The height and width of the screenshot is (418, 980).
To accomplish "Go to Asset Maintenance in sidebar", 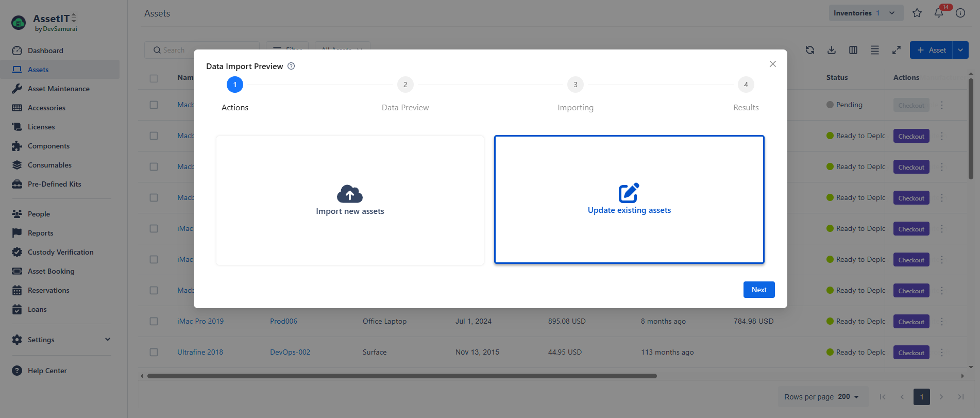I will click(x=58, y=89).
